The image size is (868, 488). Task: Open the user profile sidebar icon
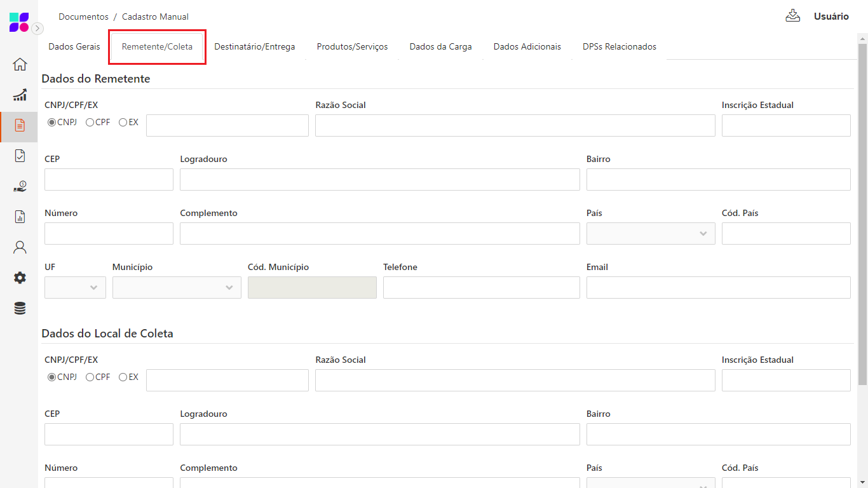click(x=20, y=247)
